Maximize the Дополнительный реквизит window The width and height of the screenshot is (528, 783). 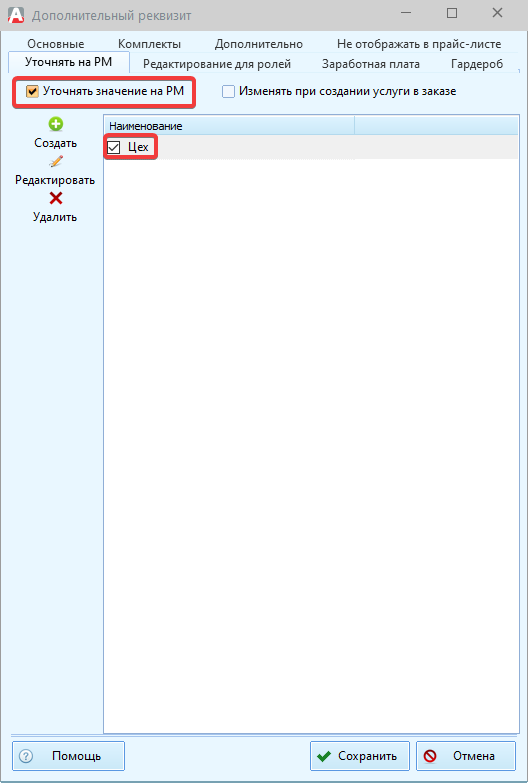point(452,13)
